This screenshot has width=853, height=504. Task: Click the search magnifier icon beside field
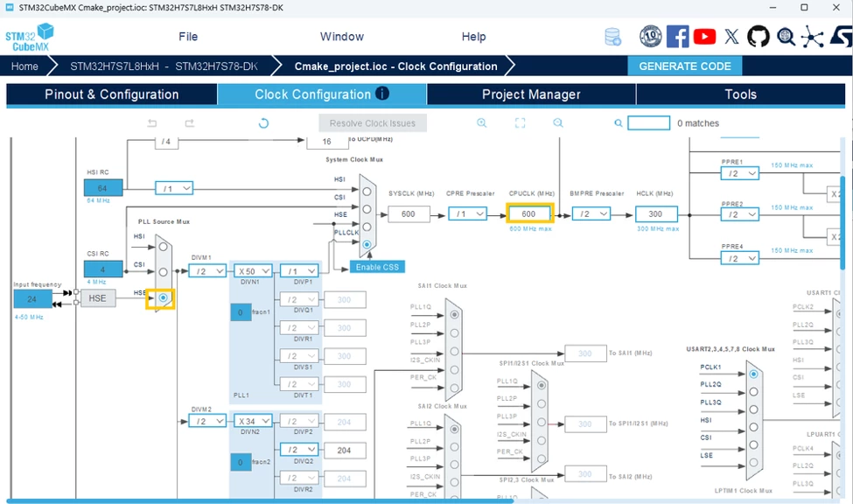(618, 123)
